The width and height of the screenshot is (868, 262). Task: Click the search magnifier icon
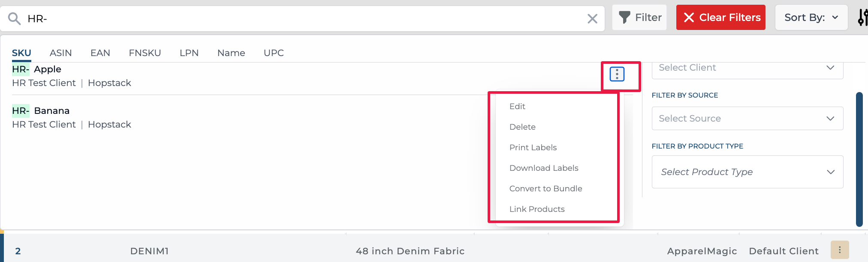tap(15, 18)
